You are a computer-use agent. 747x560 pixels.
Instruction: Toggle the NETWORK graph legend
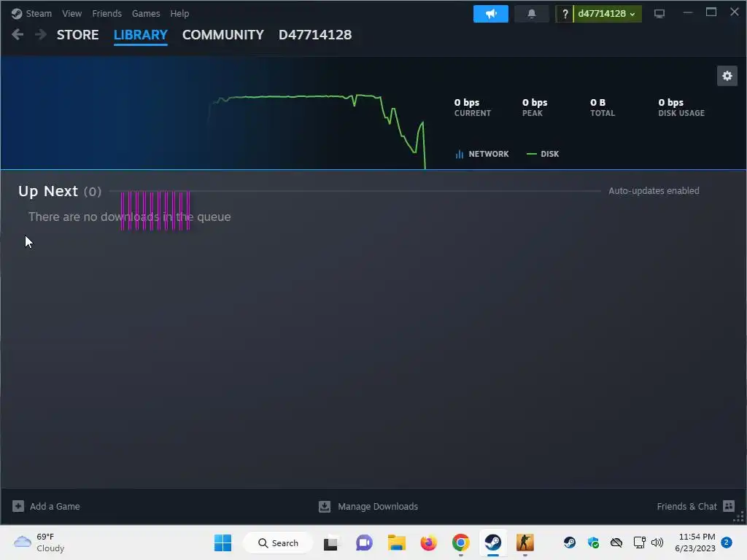click(x=482, y=154)
